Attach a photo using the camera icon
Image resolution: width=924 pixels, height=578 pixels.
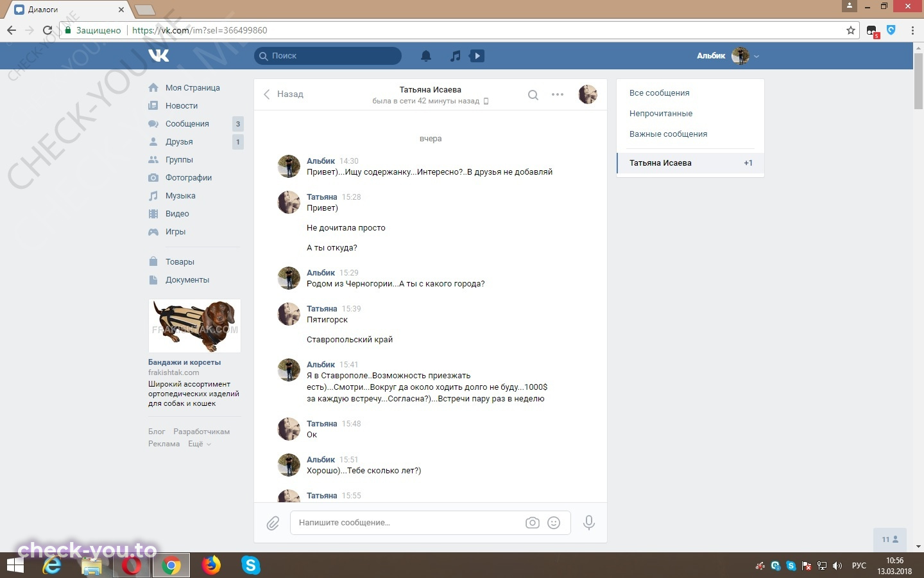coord(533,523)
